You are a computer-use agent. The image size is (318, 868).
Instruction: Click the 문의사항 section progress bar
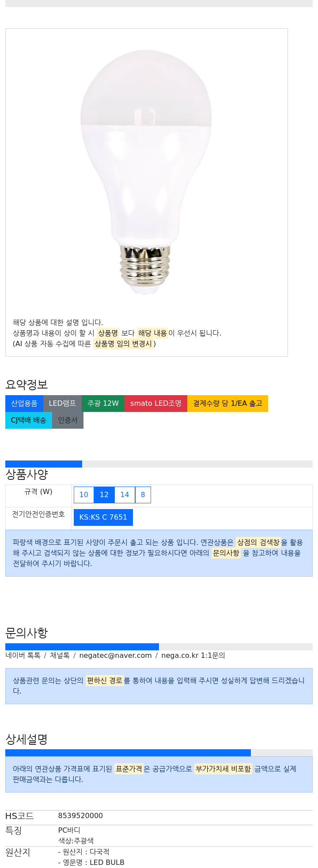point(82,647)
